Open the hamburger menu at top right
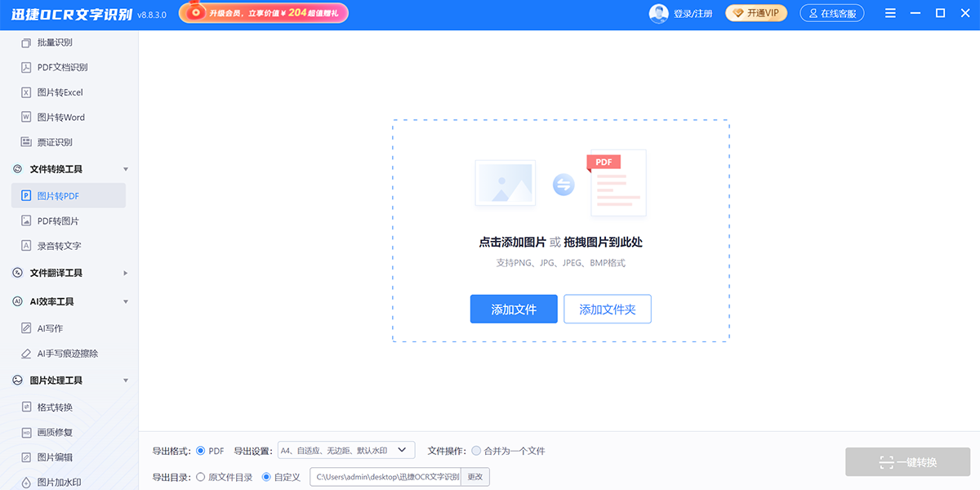Viewport: 980px width, 490px height. pyautogui.click(x=889, y=13)
